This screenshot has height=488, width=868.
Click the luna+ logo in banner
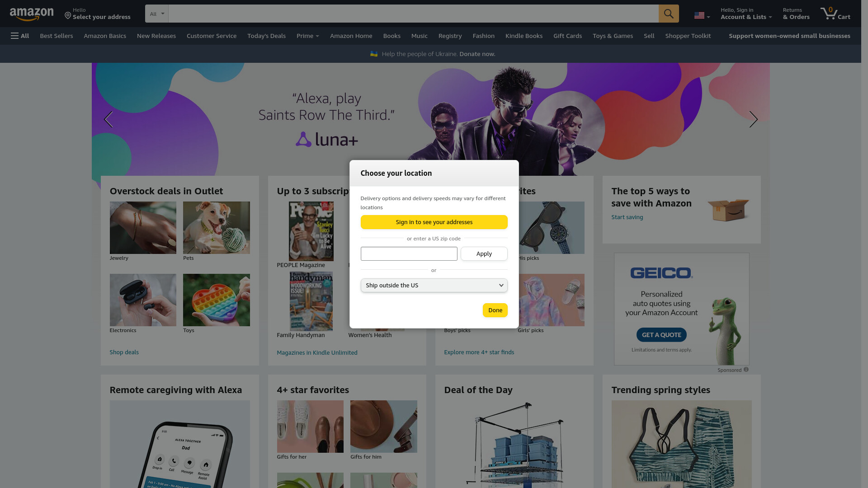coord(327,140)
